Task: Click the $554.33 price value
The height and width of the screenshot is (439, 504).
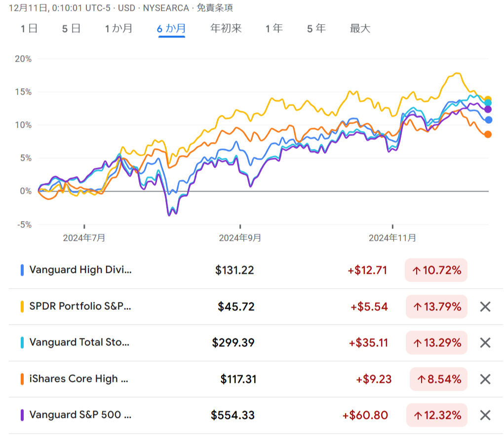Action: [233, 415]
